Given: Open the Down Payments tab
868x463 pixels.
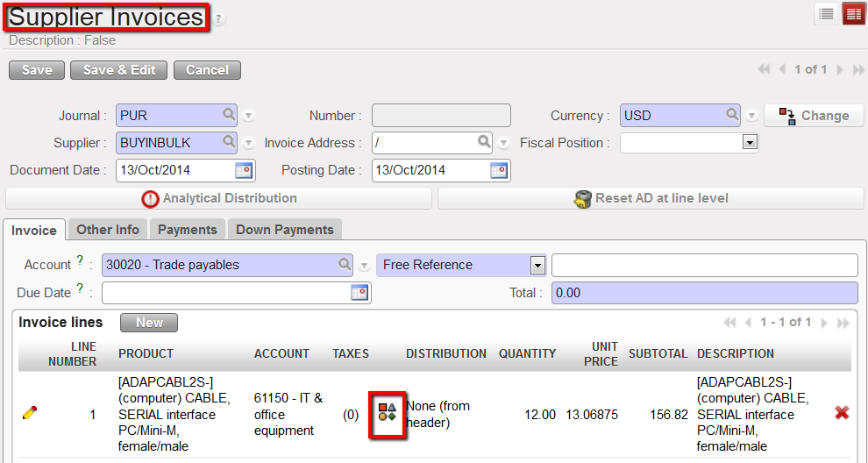Looking at the screenshot, I should pyautogui.click(x=285, y=230).
